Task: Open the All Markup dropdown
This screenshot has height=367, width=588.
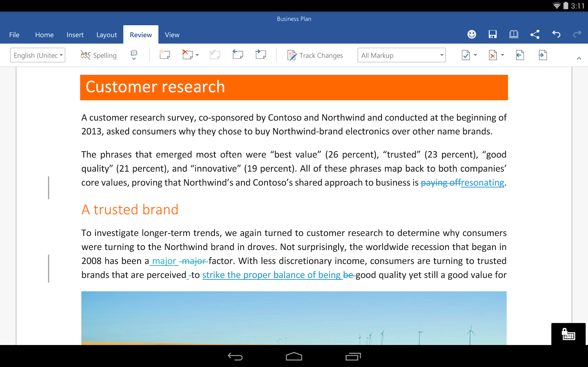Action: pos(401,55)
